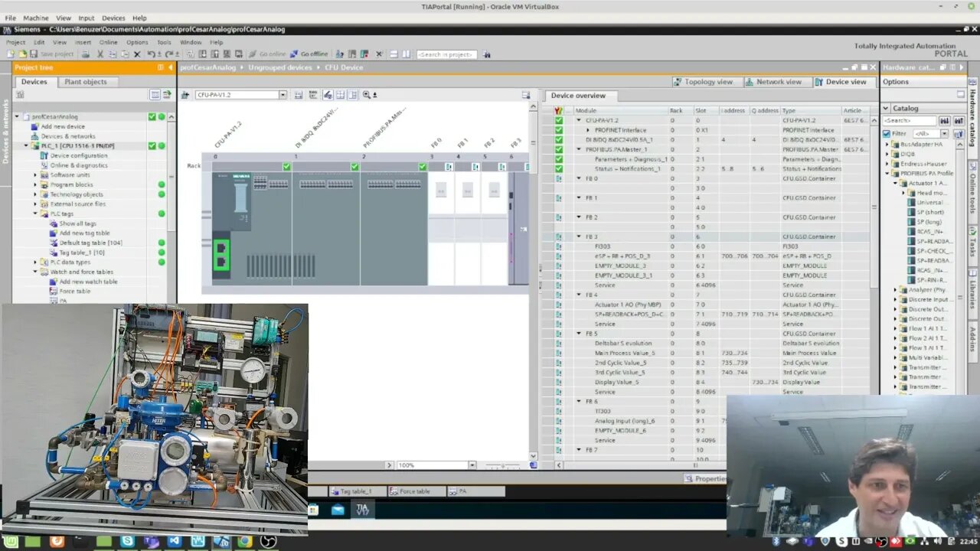This screenshot has height=551, width=980.
Task: Expand the PLC data types node
Action: tap(35, 262)
